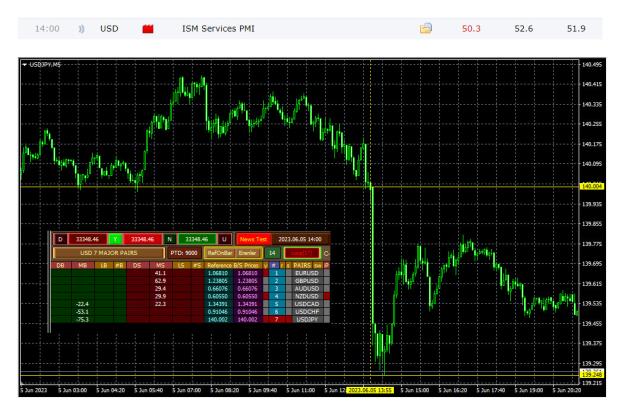625x416 pixels.
Task: Click the DB column header
Action: (61, 265)
